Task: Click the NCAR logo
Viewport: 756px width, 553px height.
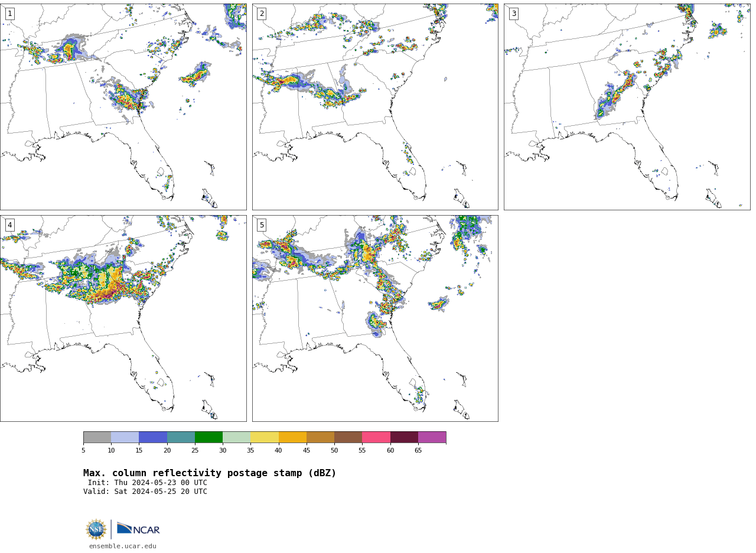Action: point(138,529)
